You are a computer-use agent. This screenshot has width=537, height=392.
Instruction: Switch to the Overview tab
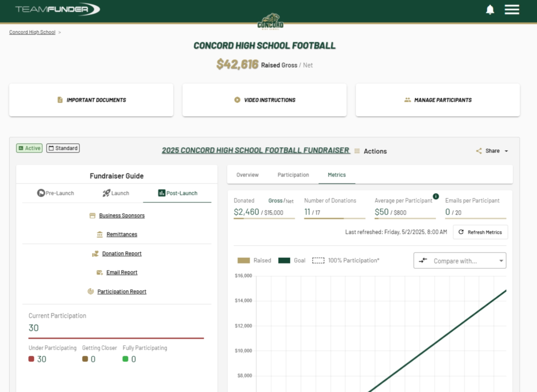[x=247, y=175]
